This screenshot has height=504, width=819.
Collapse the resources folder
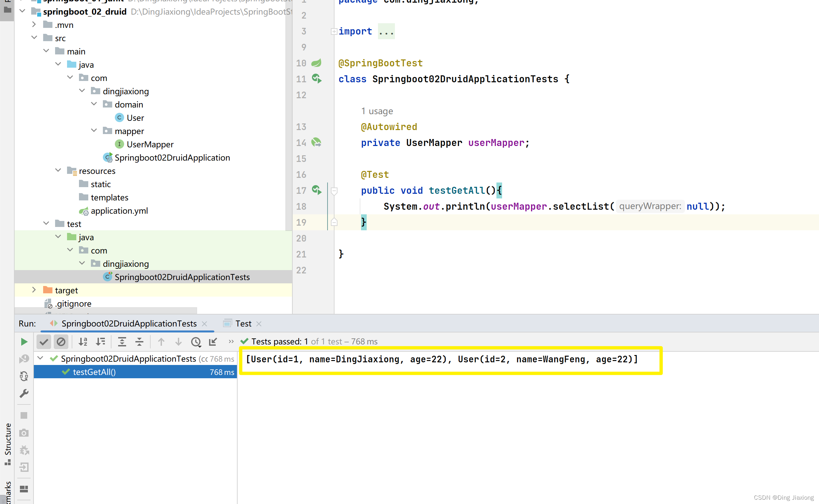[x=58, y=170]
